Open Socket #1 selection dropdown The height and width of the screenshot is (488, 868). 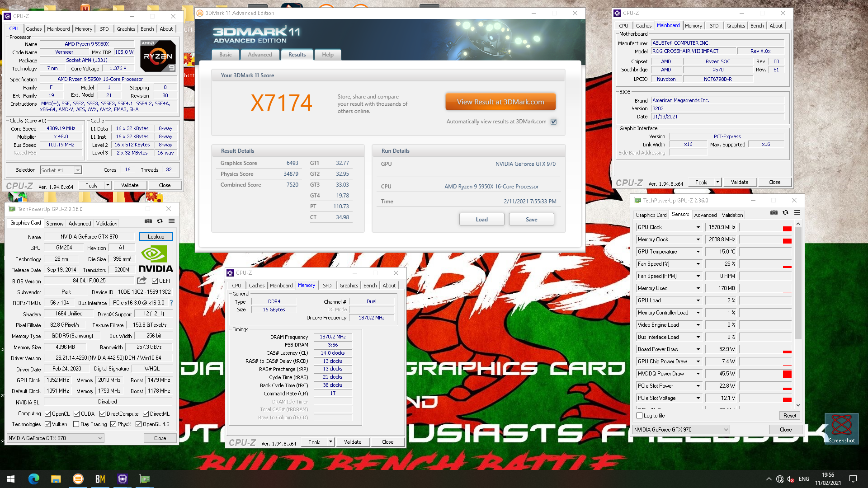78,170
